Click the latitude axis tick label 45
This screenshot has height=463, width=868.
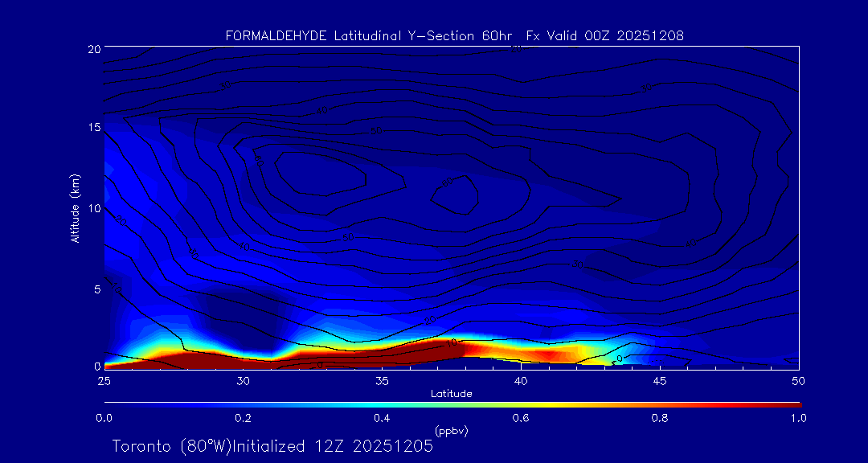[x=660, y=381]
